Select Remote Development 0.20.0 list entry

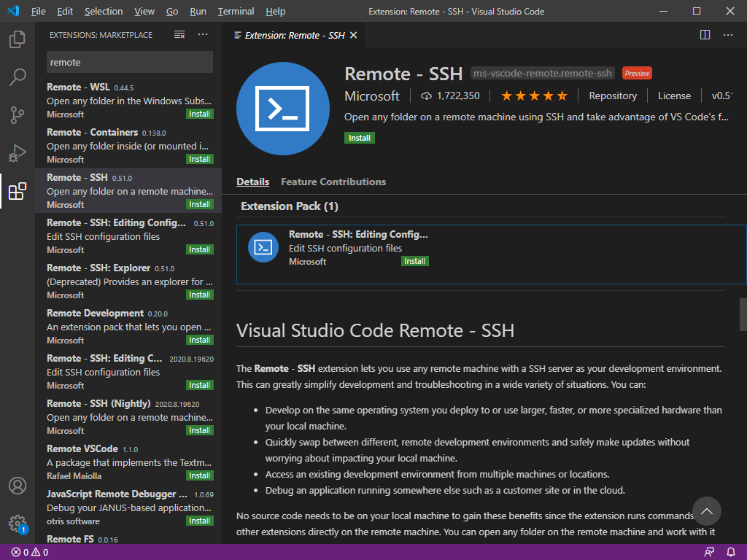(x=128, y=326)
